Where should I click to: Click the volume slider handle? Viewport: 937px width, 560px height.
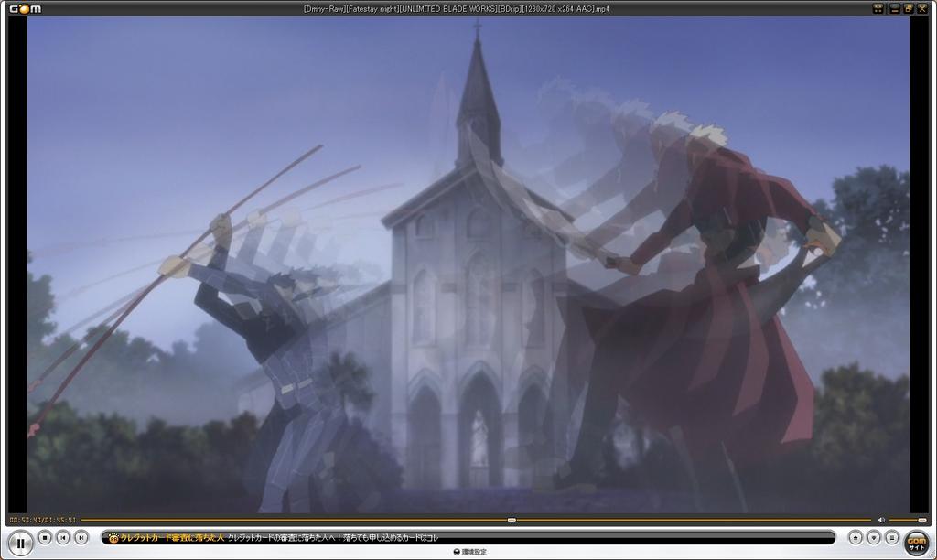922,520
